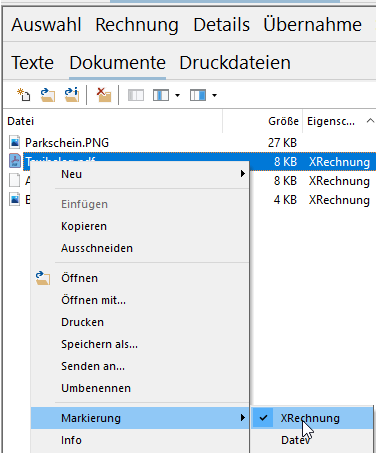
Task: Open the Übernahme tab
Action: click(312, 25)
